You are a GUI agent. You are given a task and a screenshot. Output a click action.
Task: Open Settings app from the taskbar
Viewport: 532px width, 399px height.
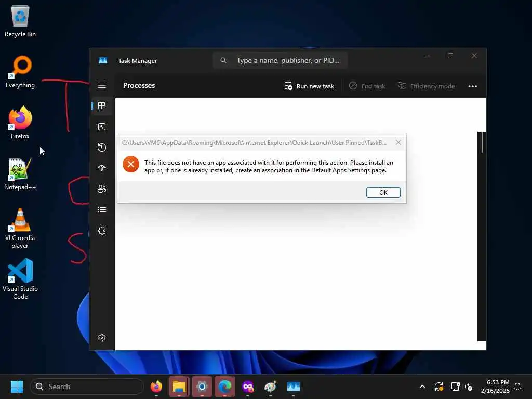(x=202, y=387)
